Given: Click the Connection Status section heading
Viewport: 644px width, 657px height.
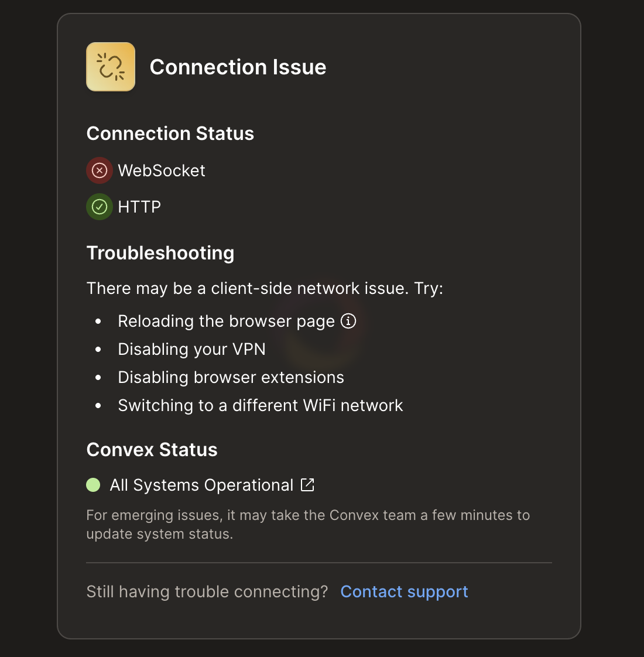Looking at the screenshot, I should click(x=170, y=134).
